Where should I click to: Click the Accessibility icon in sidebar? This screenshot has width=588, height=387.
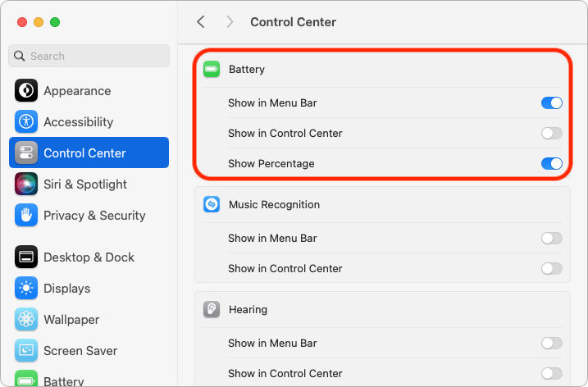pos(26,122)
